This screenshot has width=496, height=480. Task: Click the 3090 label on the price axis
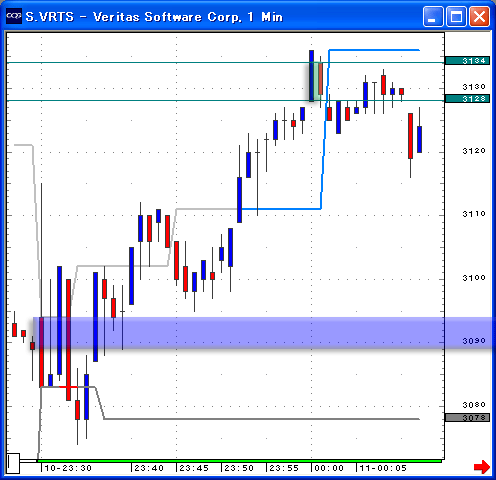pyautogui.click(x=474, y=341)
